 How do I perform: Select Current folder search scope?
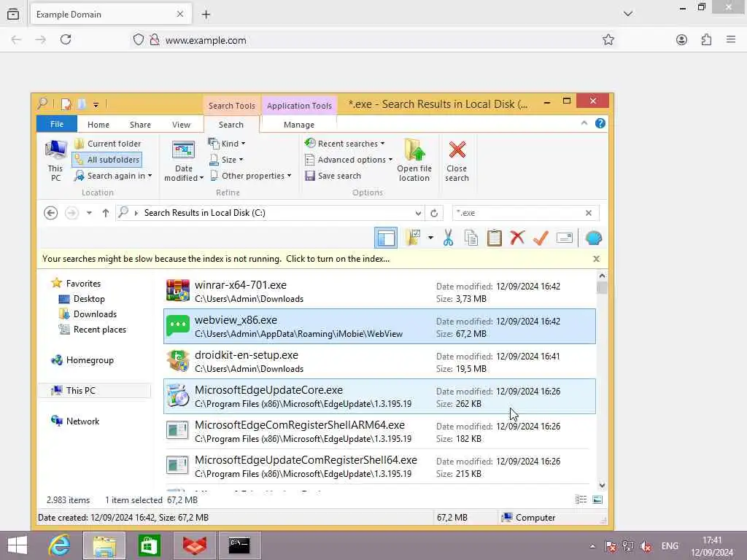point(108,144)
